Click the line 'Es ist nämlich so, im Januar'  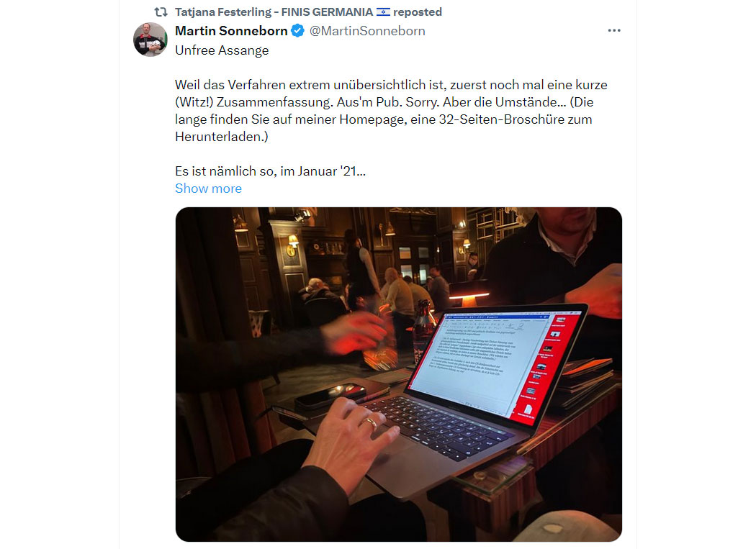[x=271, y=171]
